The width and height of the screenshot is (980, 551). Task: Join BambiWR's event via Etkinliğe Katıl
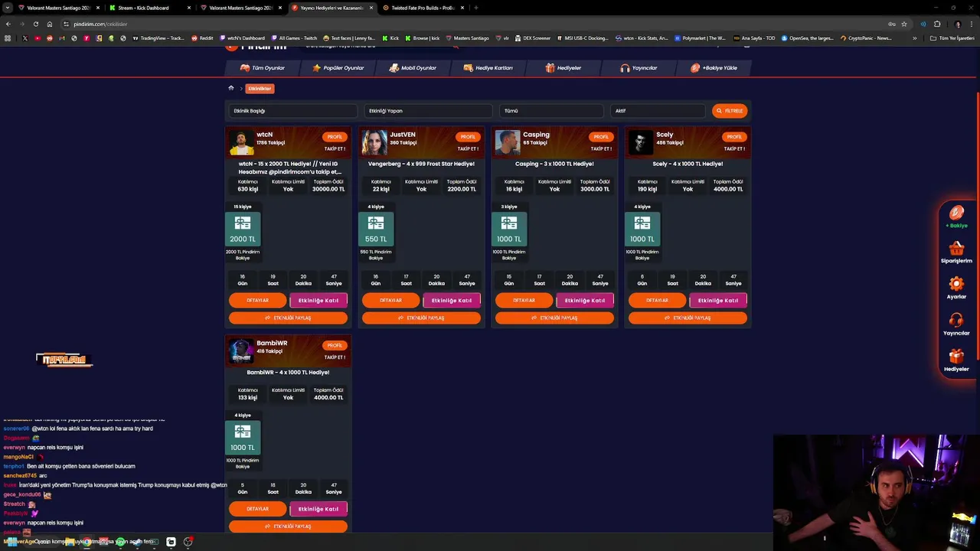coord(318,509)
